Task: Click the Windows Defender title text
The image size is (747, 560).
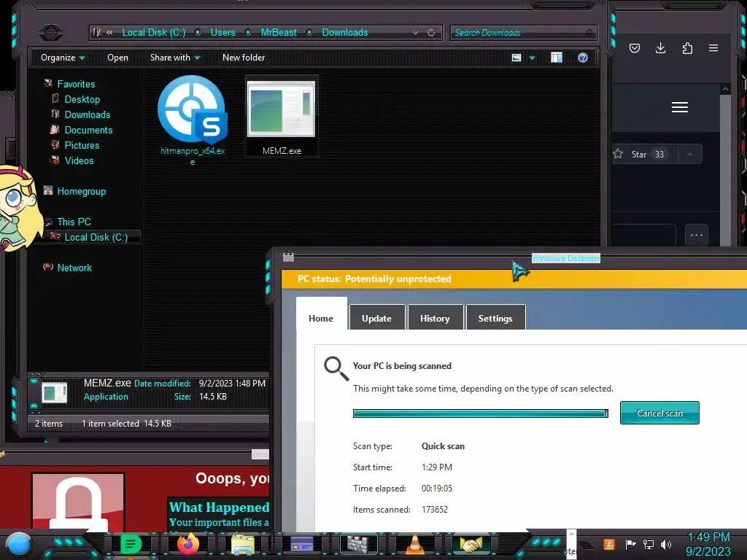Action: tap(565, 258)
